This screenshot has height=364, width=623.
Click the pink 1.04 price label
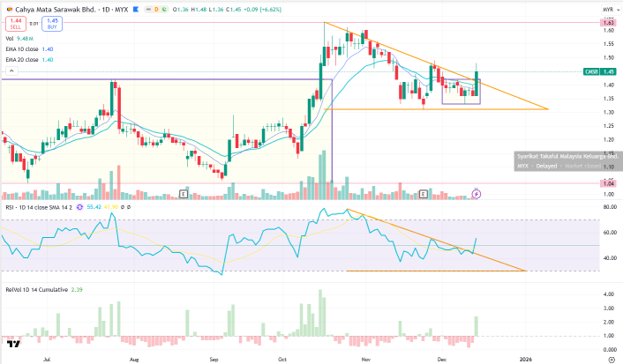[609, 183]
